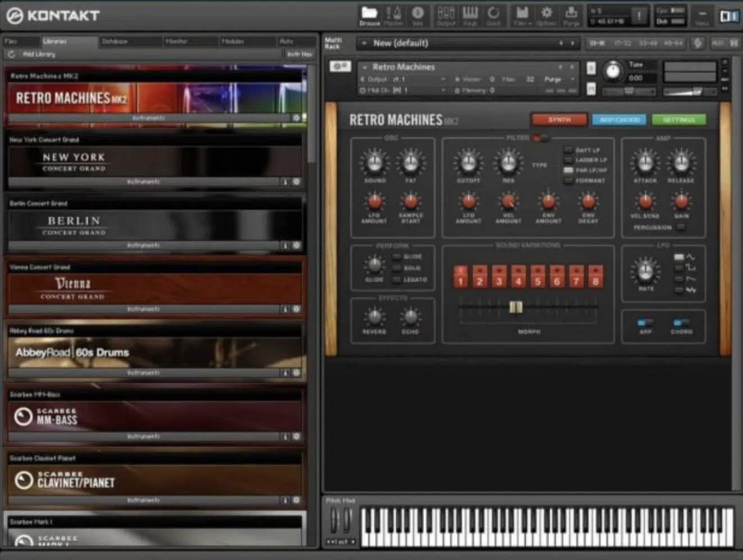The width and height of the screenshot is (743, 560).
Task: Open Abbey Road 60s Drums gear icon
Action: pos(296,373)
